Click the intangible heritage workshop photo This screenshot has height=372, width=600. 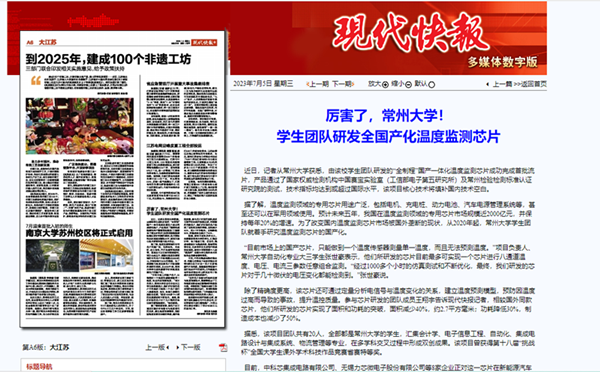coord(80,126)
